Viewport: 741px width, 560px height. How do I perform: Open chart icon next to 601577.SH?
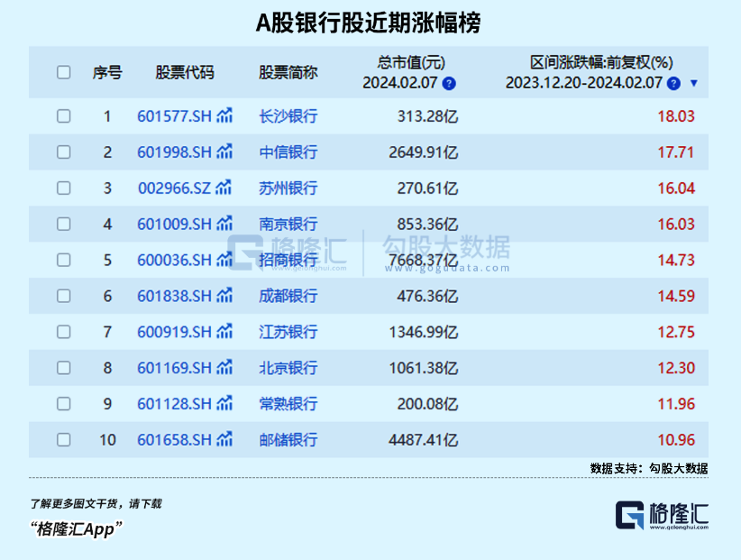[224, 116]
